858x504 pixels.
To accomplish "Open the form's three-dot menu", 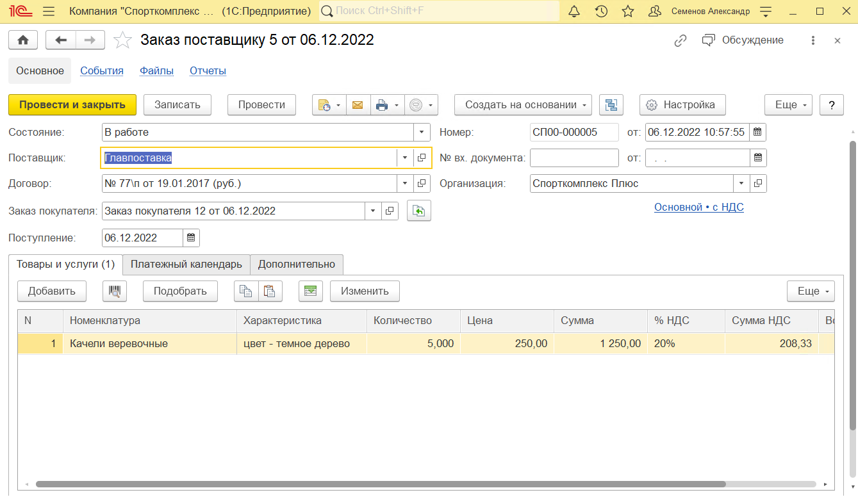I will [x=813, y=40].
